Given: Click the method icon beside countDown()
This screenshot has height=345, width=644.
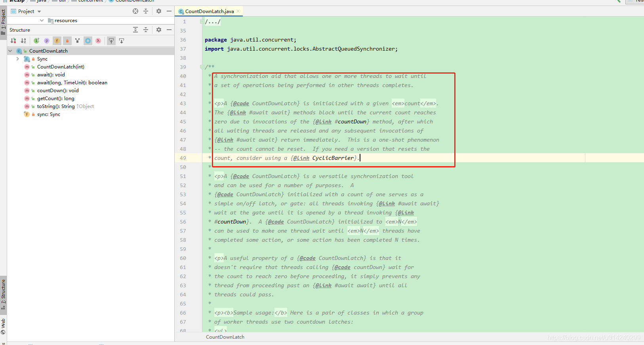Looking at the screenshot, I should click(x=27, y=91).
